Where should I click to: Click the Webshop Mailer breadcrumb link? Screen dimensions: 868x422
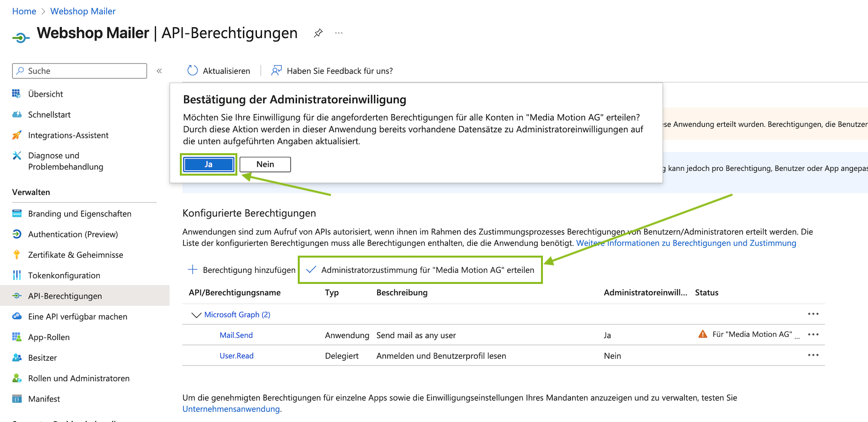pyautogui.click(x=83, y=11)
